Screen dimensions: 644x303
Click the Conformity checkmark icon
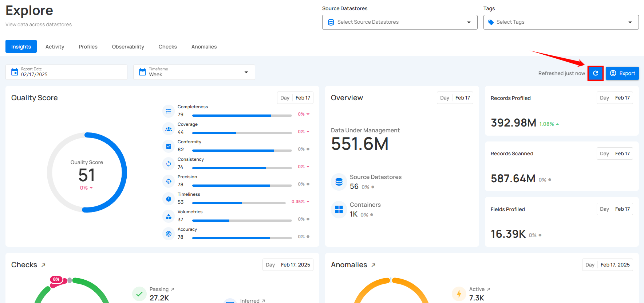169,146
